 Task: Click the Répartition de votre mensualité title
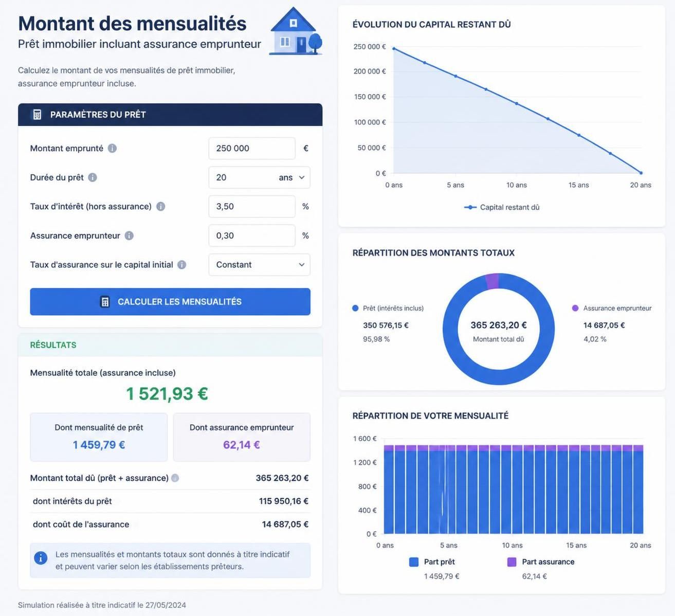tap(430, 415)
